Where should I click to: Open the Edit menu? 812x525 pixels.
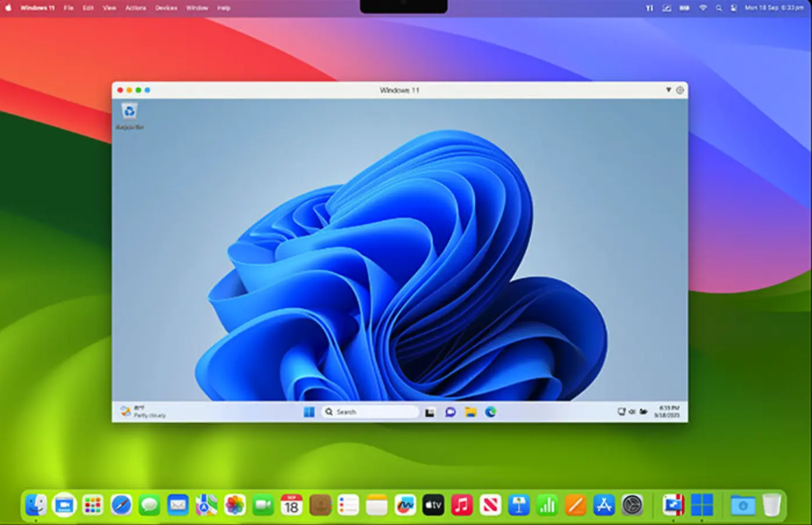click(x=88, y=8)
